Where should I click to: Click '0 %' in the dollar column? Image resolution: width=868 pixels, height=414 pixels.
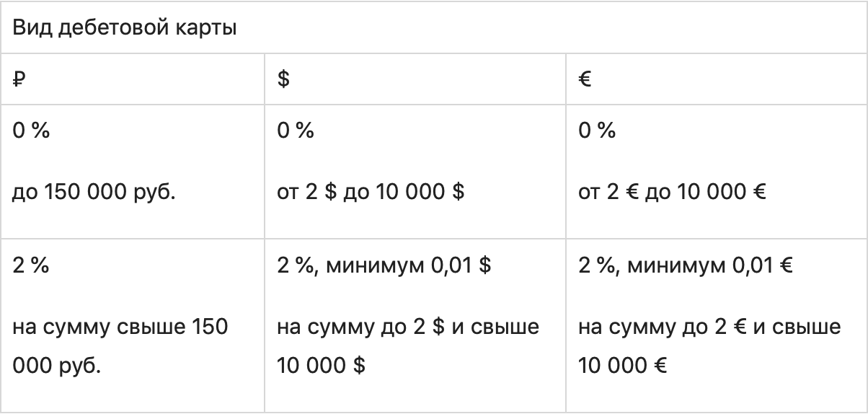point(296,131)
